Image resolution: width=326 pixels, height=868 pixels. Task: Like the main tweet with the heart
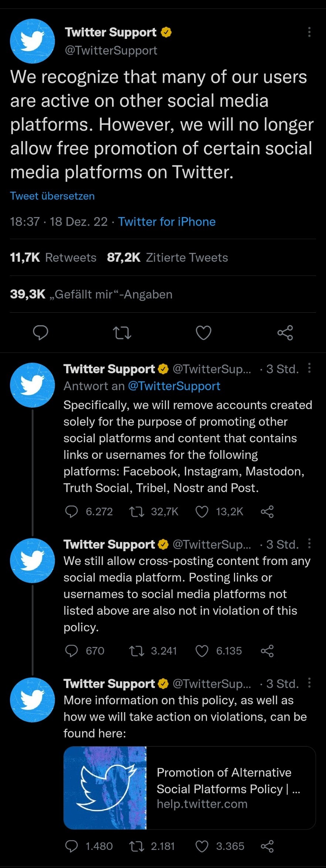coord(203,333)
